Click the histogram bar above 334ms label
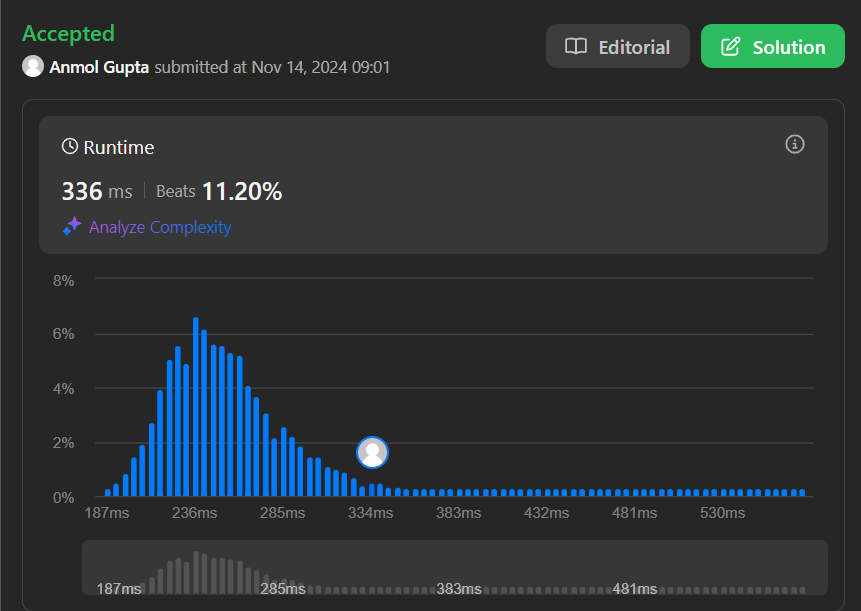This screenshot has height=611, width=861. point(371,490)
